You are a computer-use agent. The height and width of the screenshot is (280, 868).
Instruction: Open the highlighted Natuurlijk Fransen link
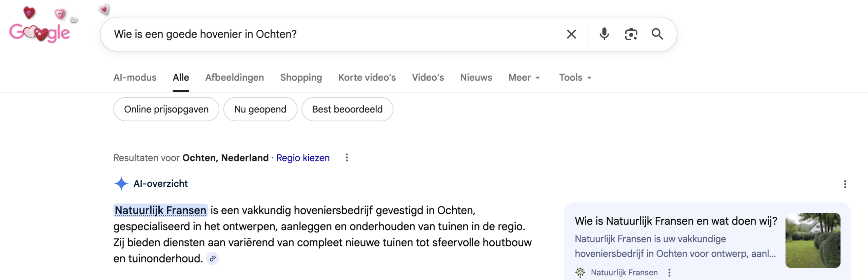(x=160, y=210)
